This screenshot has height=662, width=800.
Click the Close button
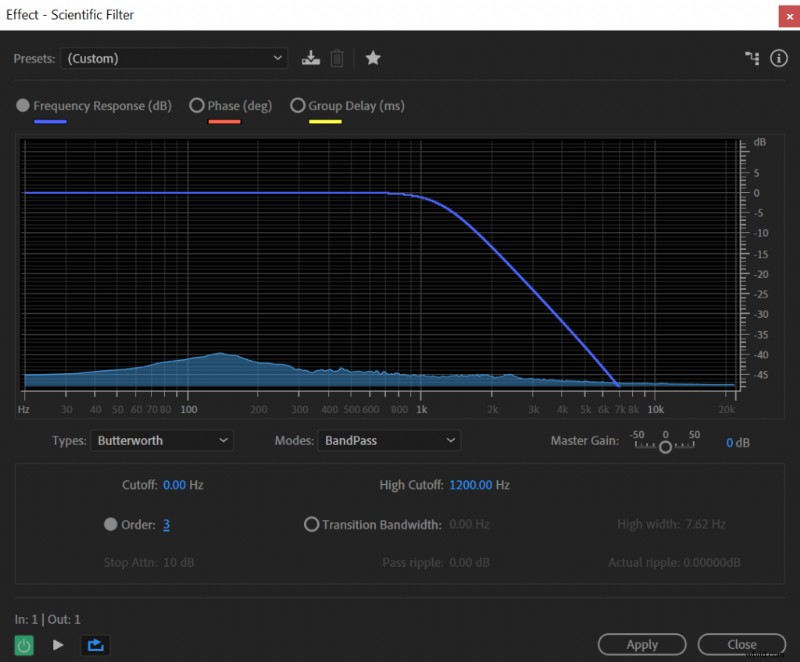click(x=741, y=644)
